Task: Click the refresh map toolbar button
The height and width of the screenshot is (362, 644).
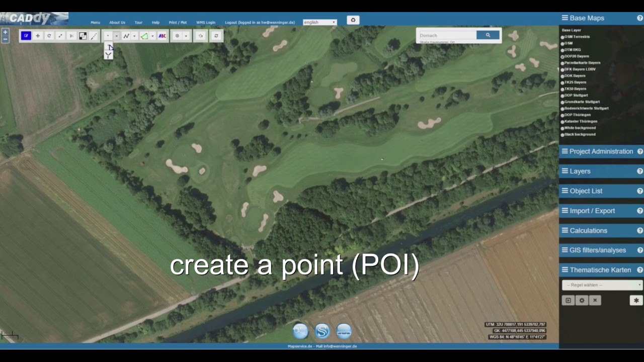Action: point(216,36)
